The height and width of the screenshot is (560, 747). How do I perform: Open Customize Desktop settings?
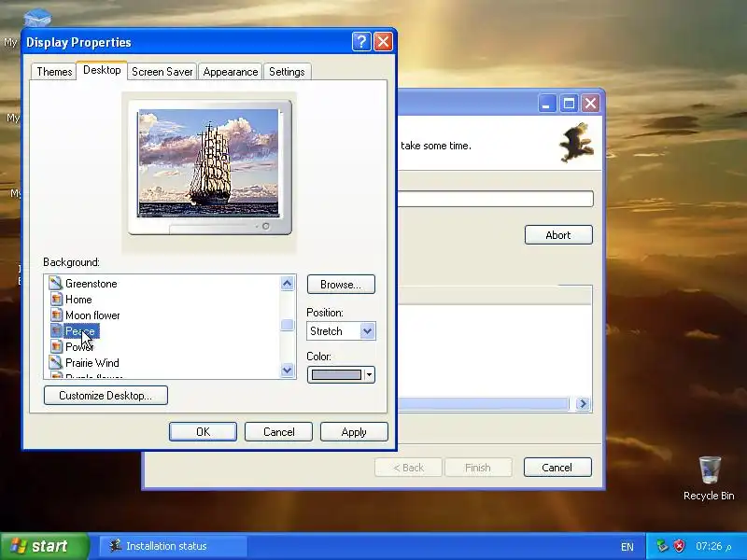click(x=106, y=395)
